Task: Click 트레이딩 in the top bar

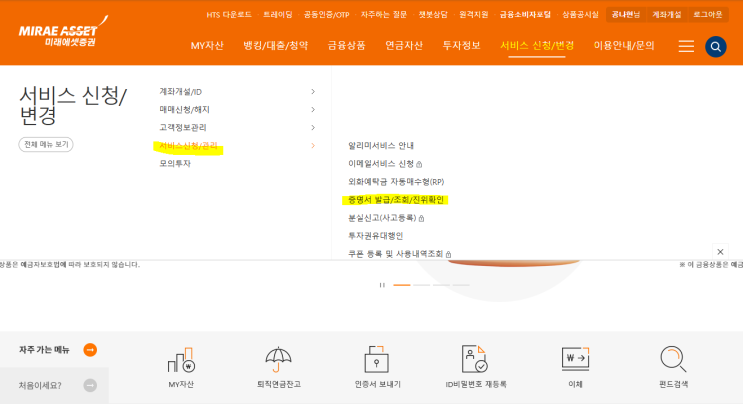Action: click(x=278, y=15)
